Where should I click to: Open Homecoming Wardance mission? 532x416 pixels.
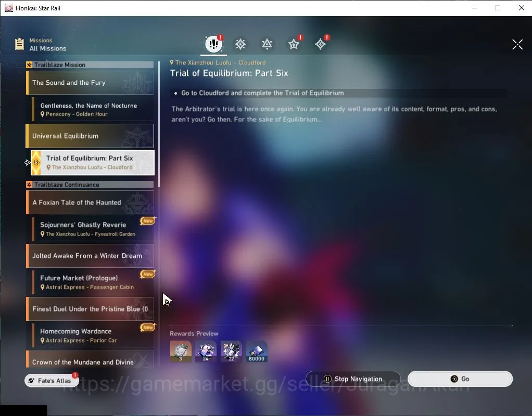point(93,335)
